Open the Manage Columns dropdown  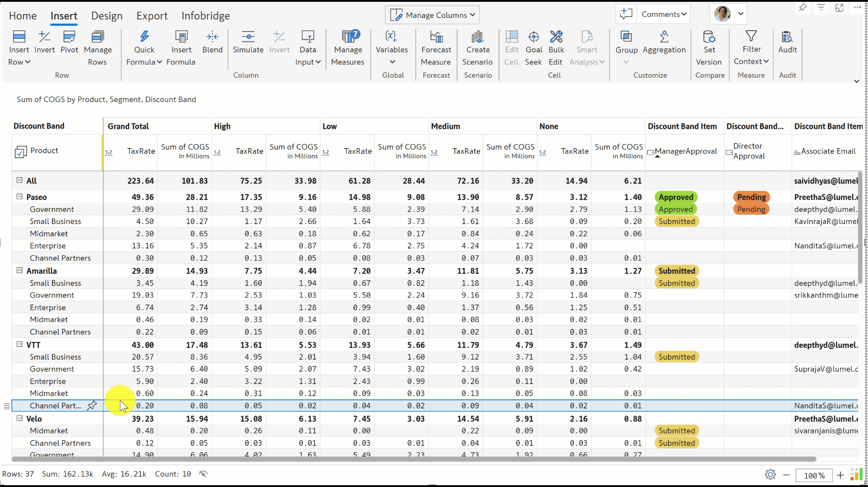point(432,15)
